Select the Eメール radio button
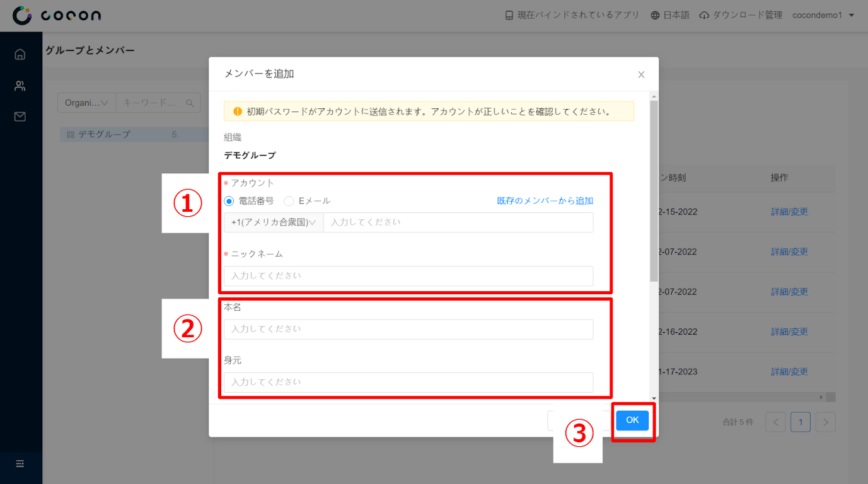The width and height of the screenshot is (868, 484). point(289,201)
